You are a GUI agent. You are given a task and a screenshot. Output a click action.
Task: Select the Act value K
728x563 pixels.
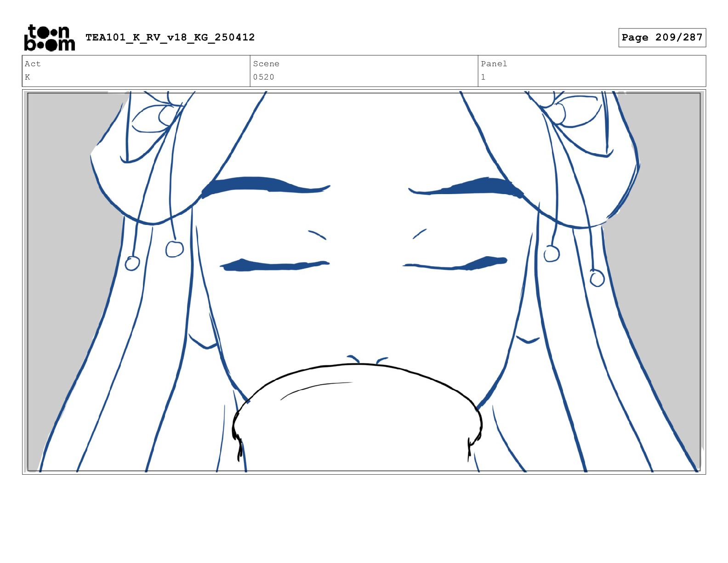(x=28, y=77)
